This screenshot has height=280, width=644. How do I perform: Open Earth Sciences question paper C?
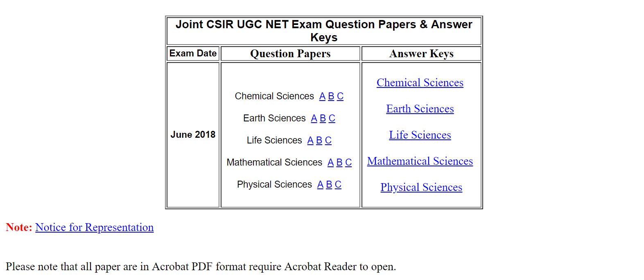(332, 119)
